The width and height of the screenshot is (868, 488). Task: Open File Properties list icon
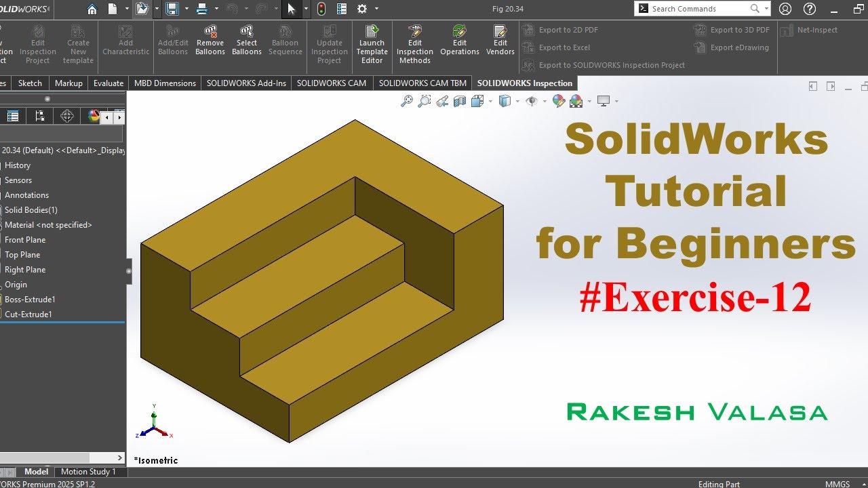tap(342, 9)
